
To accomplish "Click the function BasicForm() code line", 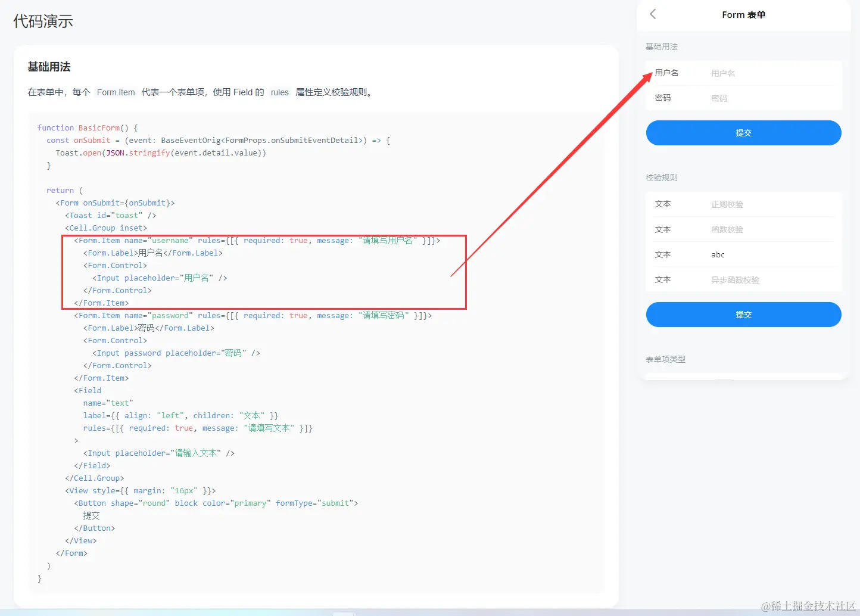I will [88, 127].
